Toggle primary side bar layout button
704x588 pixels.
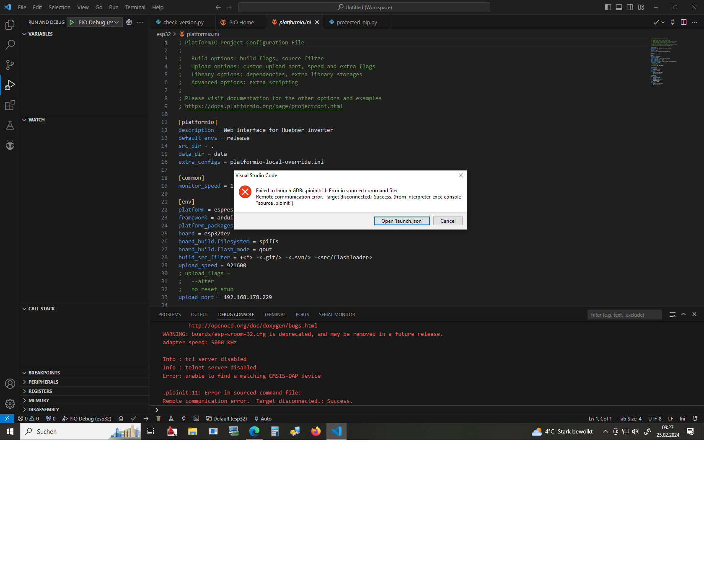[608, 7]
